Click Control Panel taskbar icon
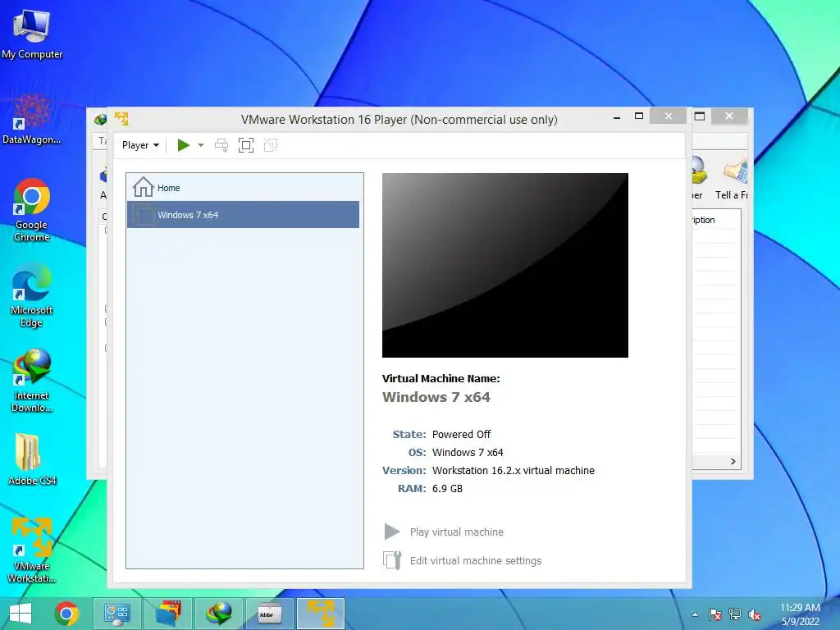The image size is (840, 630). point(117,614)
